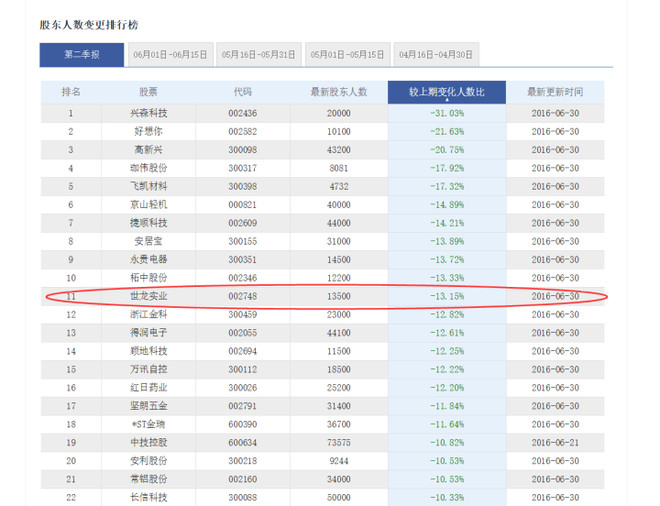Open stock link 长信科技

point(149,497)
